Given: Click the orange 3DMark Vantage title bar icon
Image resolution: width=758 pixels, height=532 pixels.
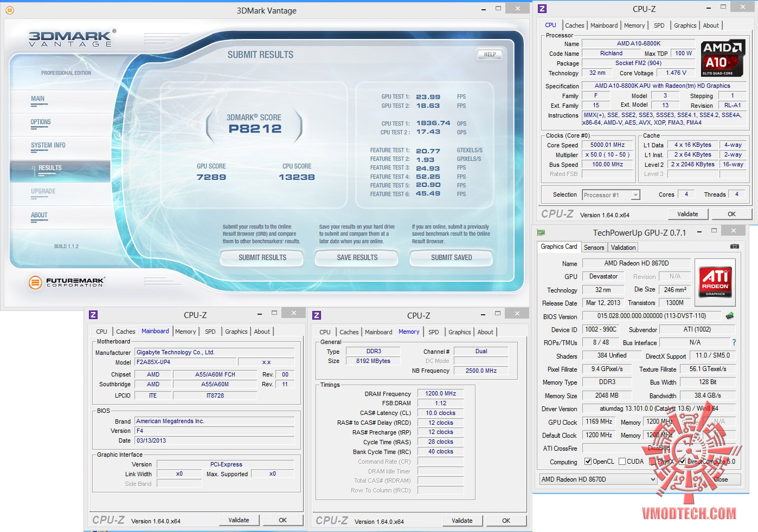Looking at the screenshot, I should tap(9, 10).
